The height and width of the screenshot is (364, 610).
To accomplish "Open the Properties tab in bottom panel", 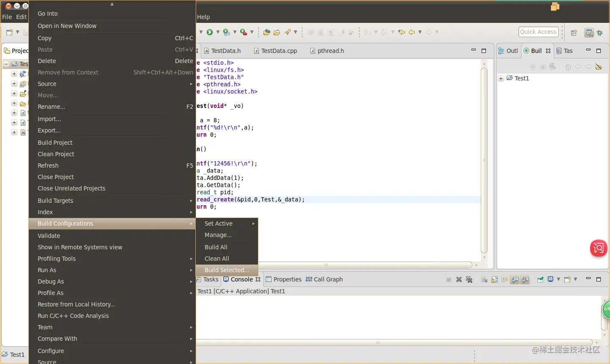I will (x=283, y=279).
